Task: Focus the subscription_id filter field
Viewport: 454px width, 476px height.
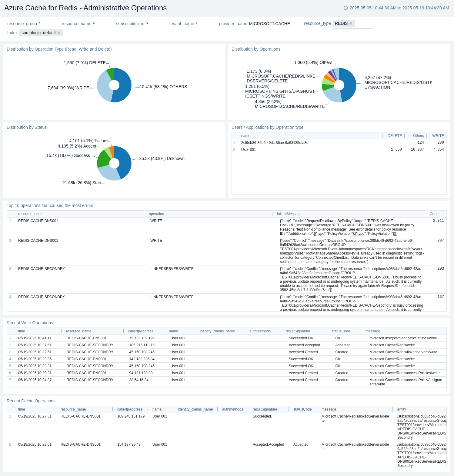Action: pyautogui.click(x=154, y=24)
